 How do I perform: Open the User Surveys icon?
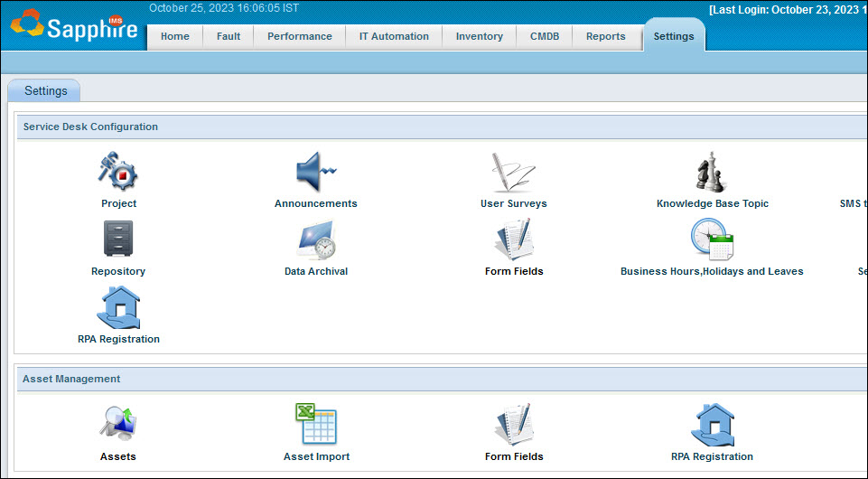513,173
